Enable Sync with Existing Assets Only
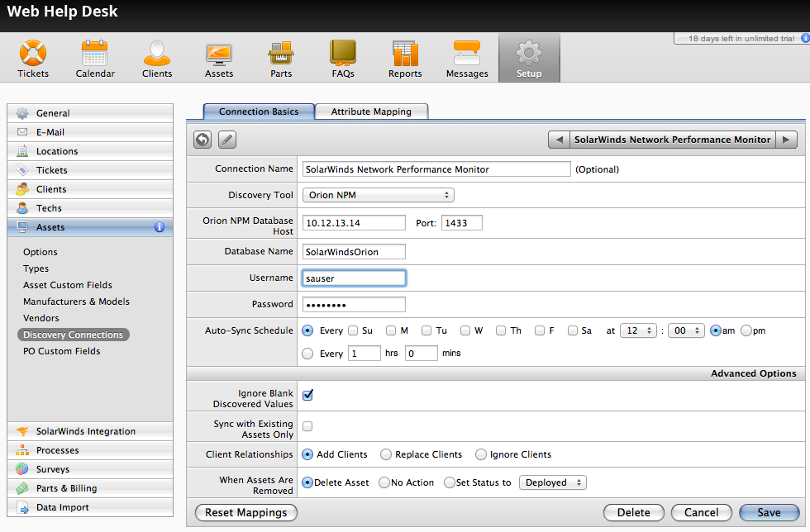This screenshot has width=810, height=532. click(307, 426)
